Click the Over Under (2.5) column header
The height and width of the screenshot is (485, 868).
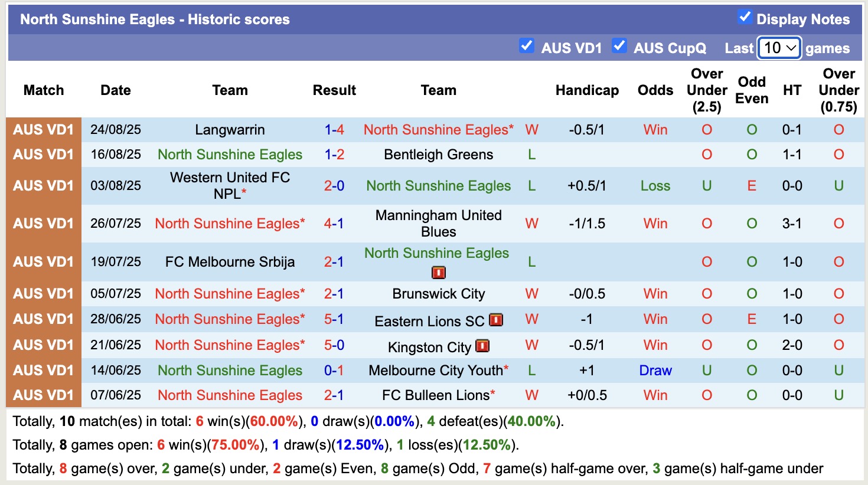pyautogui.click(x=707, y=90)
